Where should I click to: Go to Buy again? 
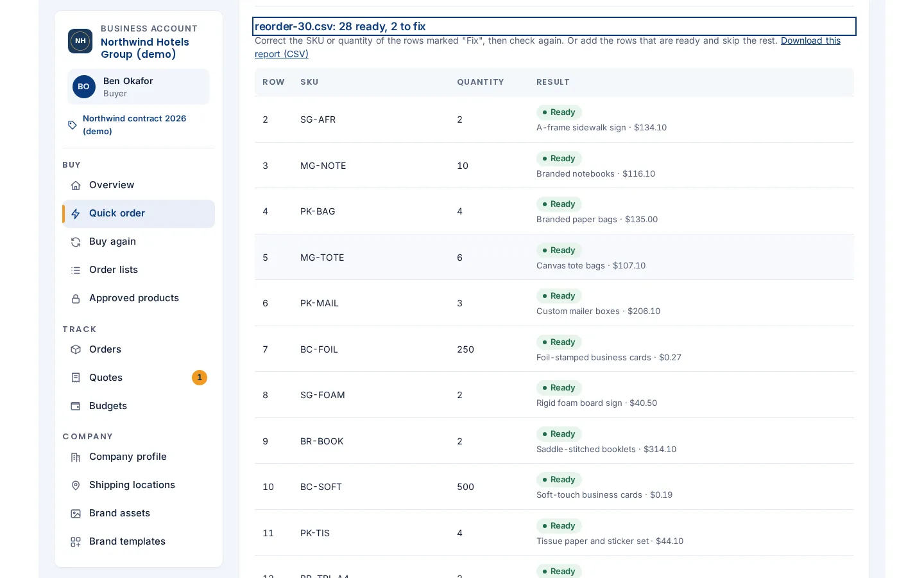click(139, 242)
